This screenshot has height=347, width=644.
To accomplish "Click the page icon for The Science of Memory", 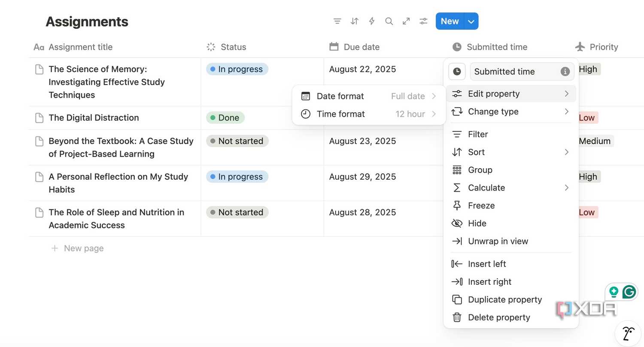I will (x=39, y=69).
